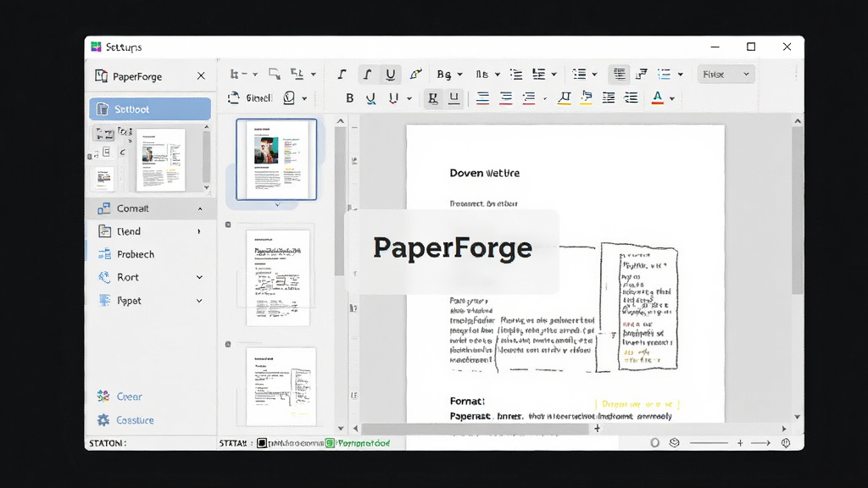
Task: Click the plus zoom-in button in status bar
Action: (740, 442)
